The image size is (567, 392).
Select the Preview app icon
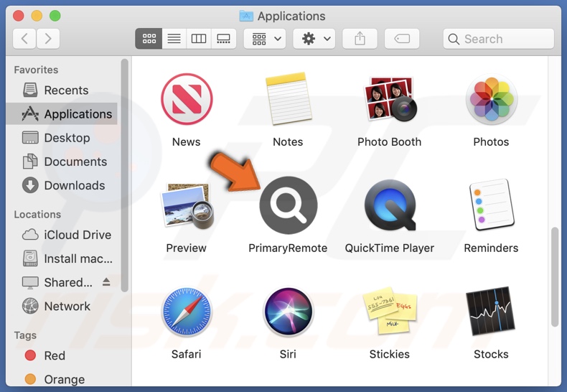click(187, 206)
